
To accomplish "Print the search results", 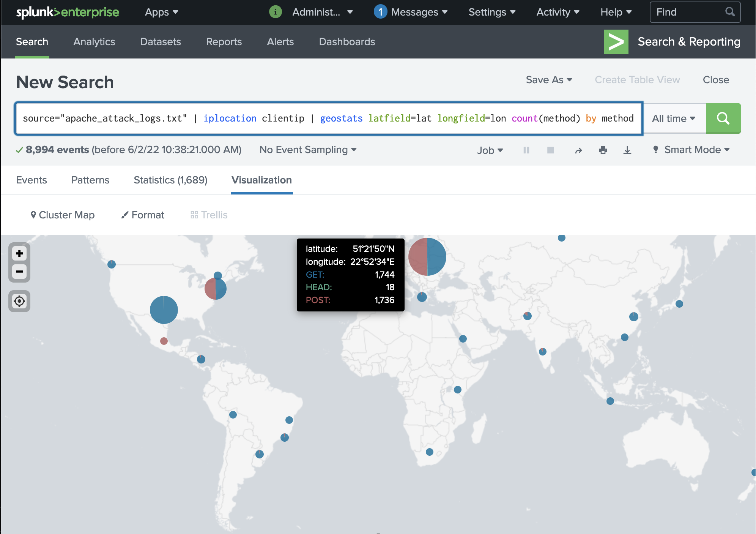I will pos(603,150).
